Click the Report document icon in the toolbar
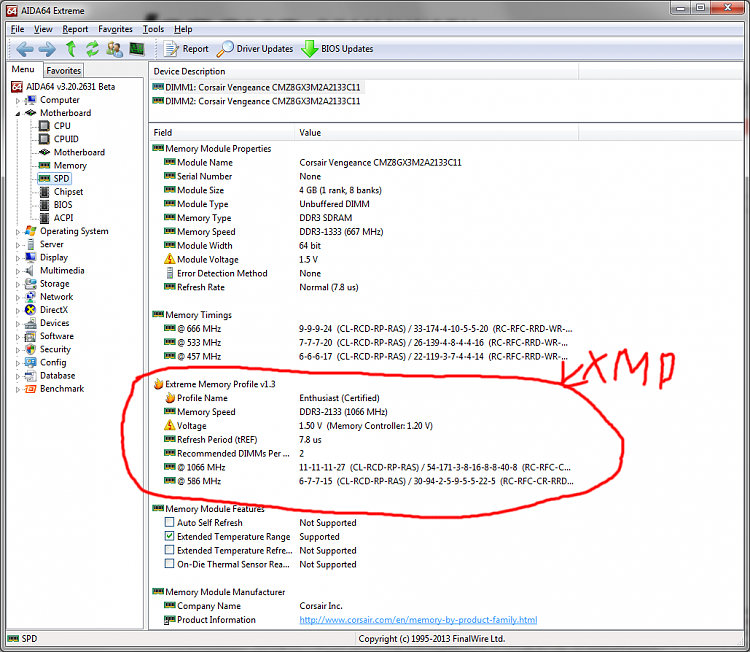750x652 pixels. click(171, 49)
